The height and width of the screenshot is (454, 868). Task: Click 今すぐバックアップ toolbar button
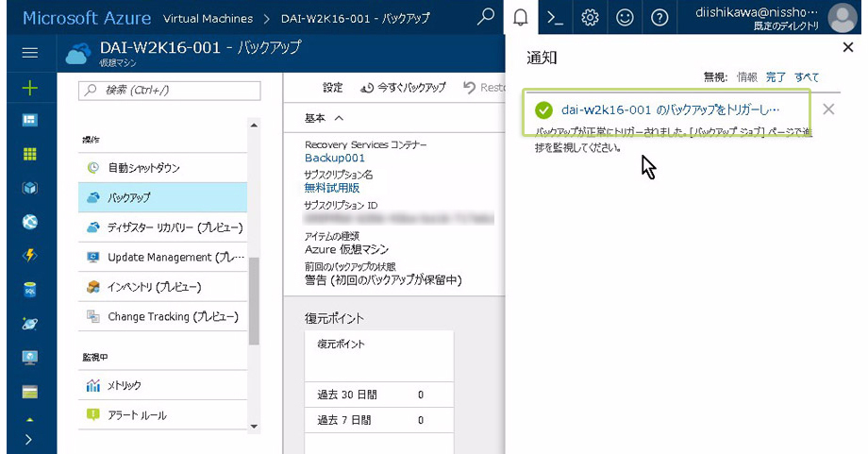[x=403, y=88]
